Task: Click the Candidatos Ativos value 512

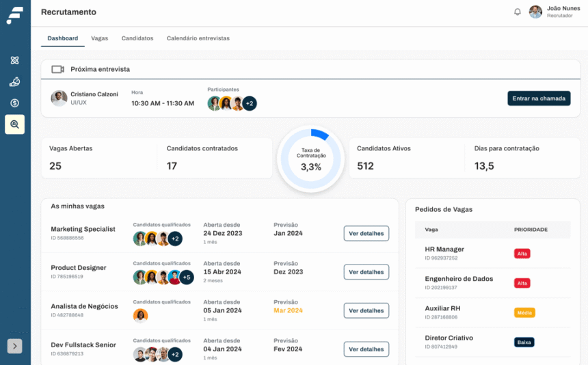Action: click(365, 166)
